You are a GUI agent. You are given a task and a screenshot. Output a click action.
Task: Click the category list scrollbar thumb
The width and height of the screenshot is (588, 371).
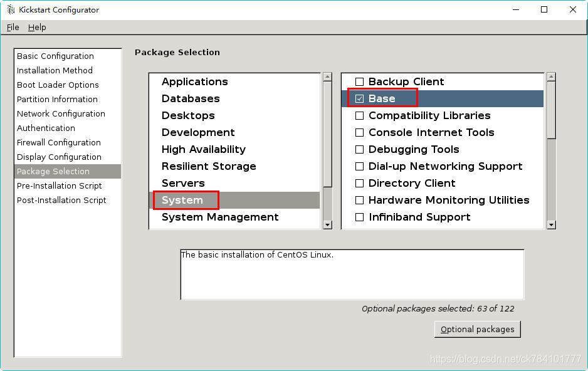coord(327,133)
